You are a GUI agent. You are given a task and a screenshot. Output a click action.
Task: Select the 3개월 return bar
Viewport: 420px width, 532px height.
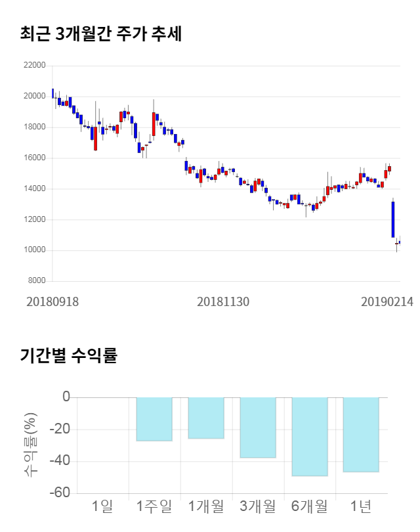(258, 427)
